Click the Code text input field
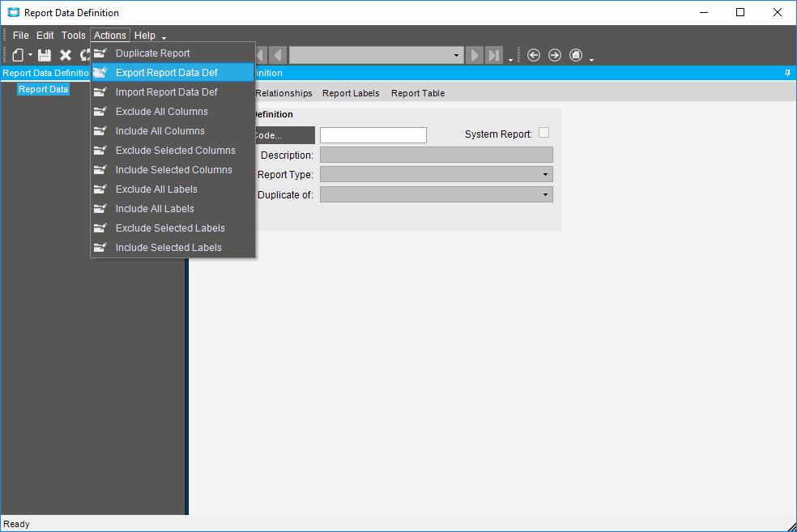 pos(373,135)
